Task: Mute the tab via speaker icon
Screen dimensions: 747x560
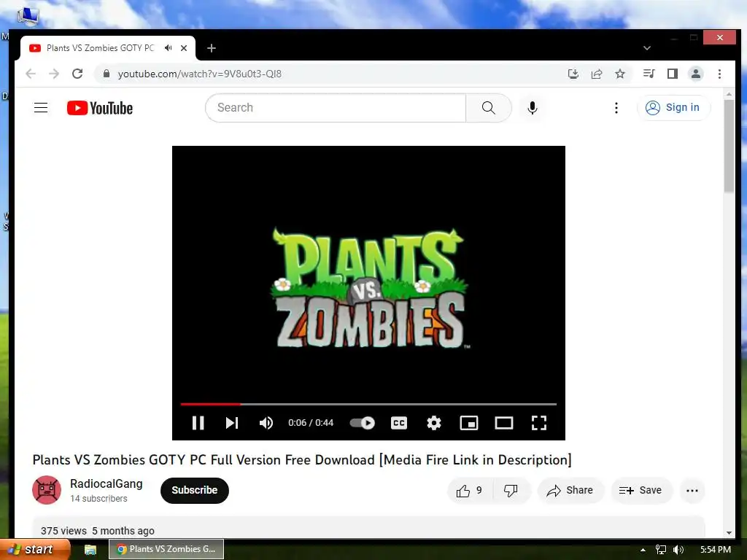Action: (x=169, y=48)
